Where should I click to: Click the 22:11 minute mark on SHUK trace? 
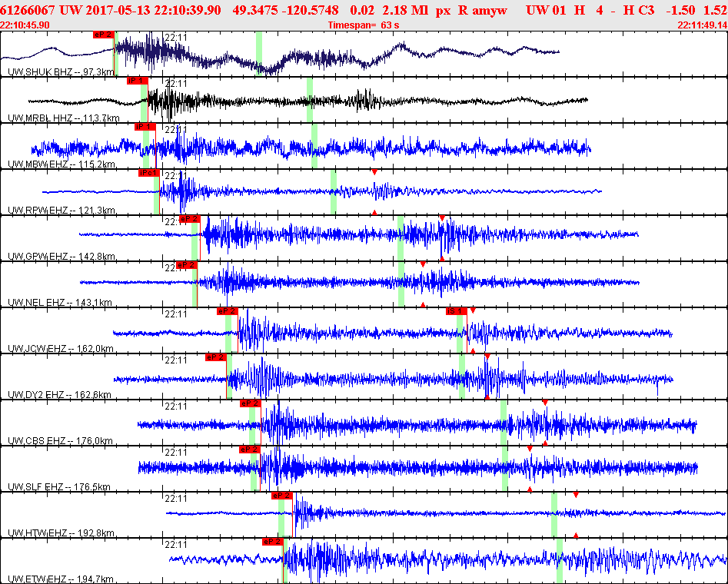176,37
